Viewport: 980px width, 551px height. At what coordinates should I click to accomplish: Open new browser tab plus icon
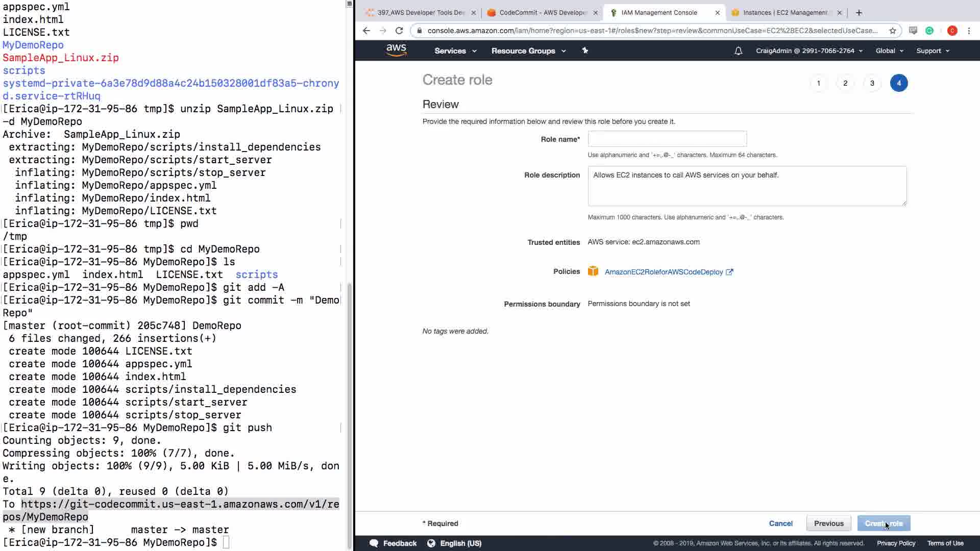pos(859,13)
